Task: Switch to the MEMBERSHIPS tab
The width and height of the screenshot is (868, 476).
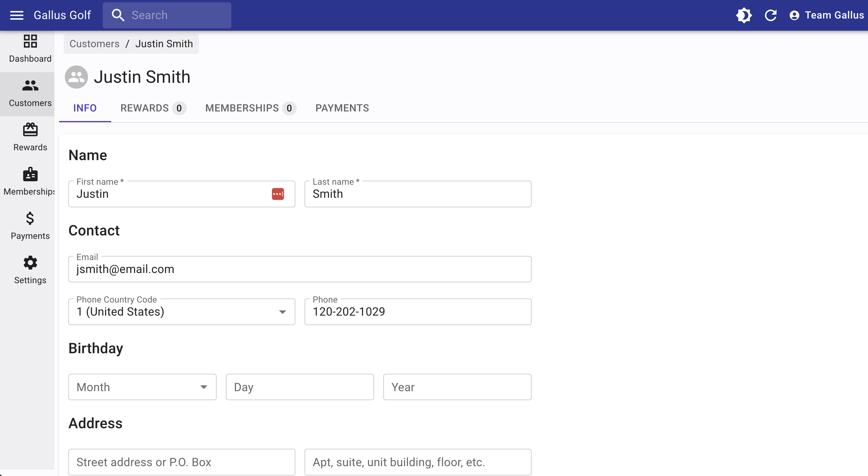Action: (251, 108)
